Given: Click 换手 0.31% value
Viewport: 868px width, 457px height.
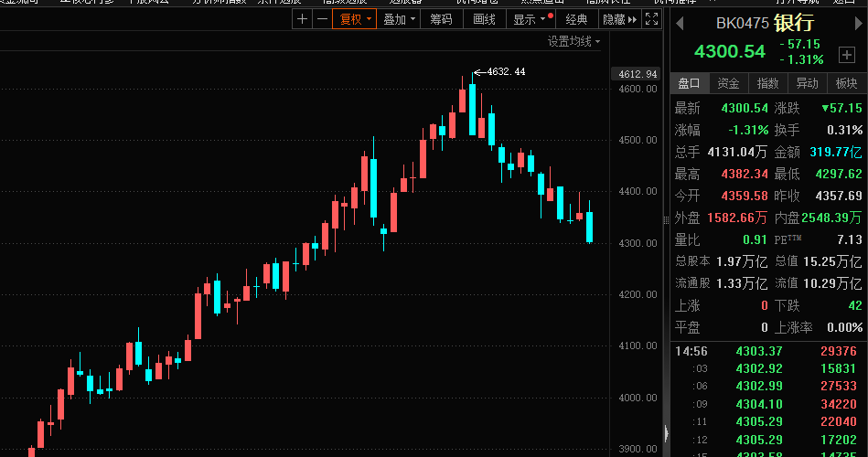Looking at the screenshot, I should click(845, 131).
